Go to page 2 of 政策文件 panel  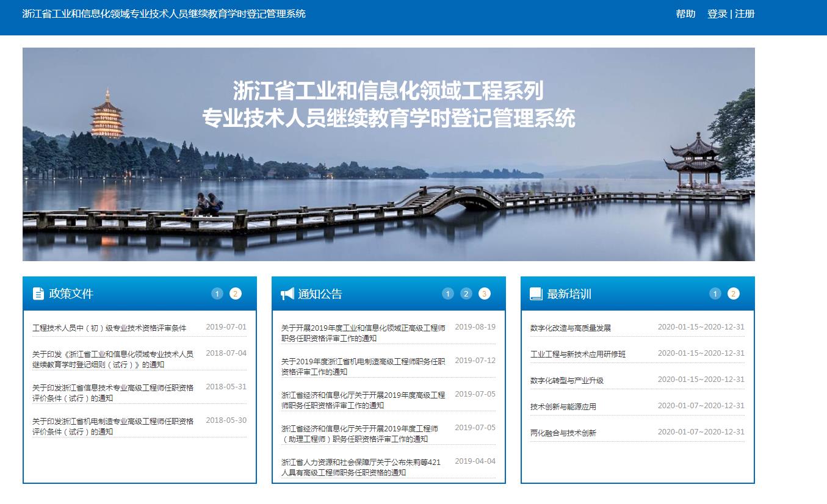click(x=236, y=293)
